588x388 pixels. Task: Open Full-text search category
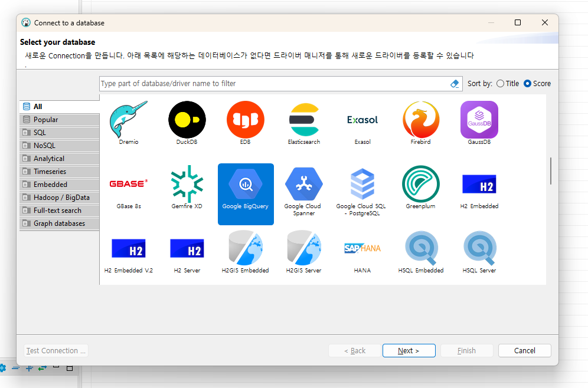pyautogui.click(x=59, y=211)
